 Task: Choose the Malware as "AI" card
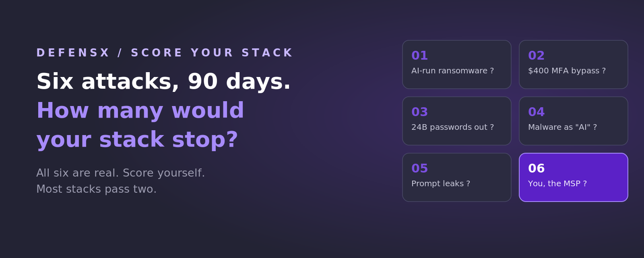pyautogui.click(x=574, y=121)
